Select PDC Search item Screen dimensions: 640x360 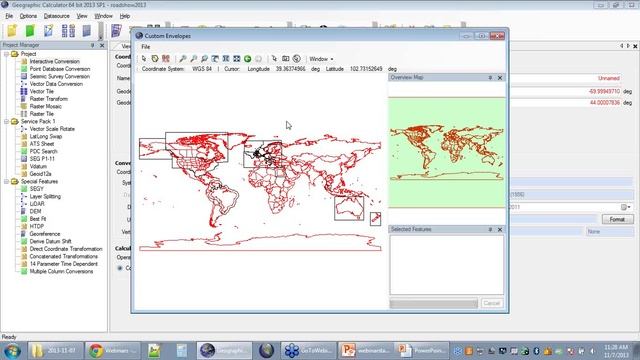pyautogui.click(x=43, y=151)
